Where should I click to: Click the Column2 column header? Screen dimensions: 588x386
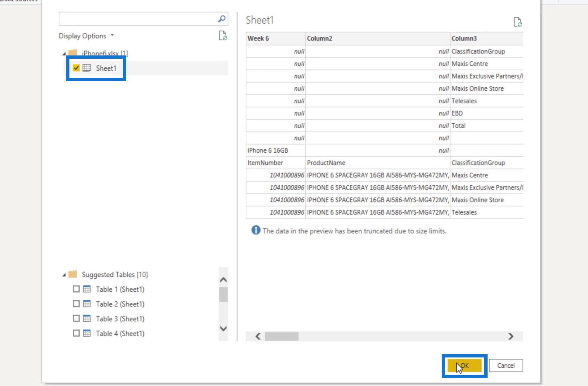pyautogui.click(x=378, y=38)
